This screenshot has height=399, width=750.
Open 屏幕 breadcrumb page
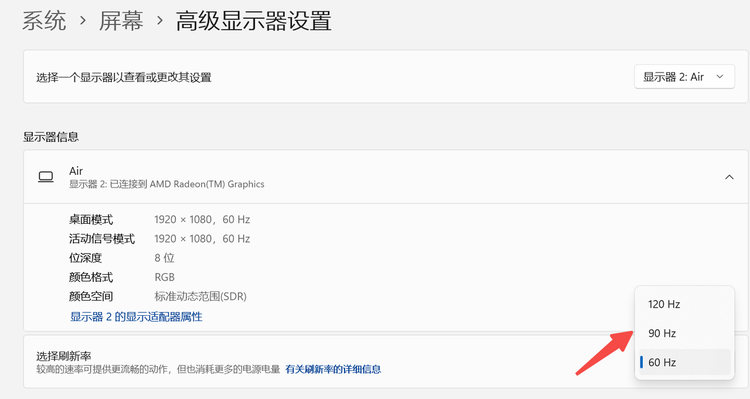121,21
